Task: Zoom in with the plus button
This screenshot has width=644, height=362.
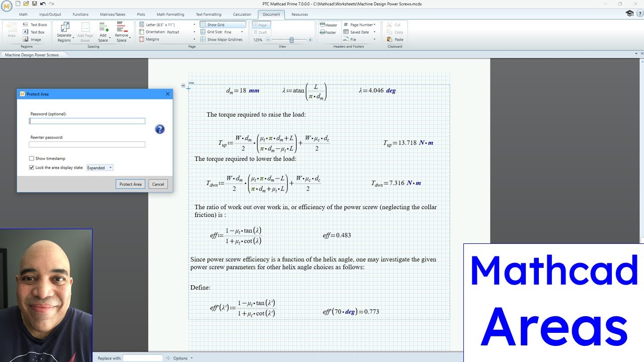Action: [310, 39]
